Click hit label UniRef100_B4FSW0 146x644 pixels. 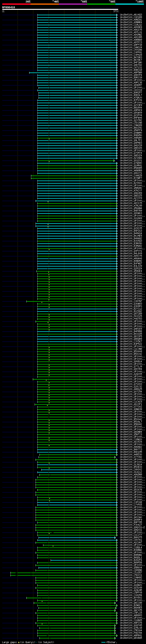[131, 63]
